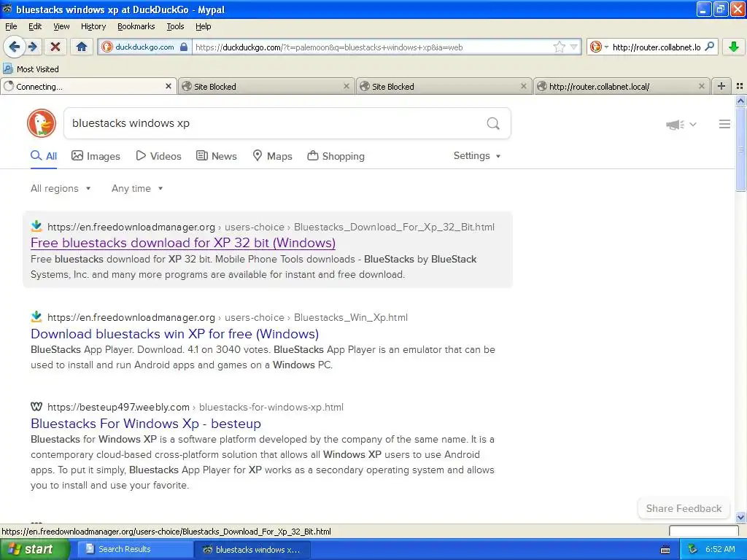Image resolution: width=747 pixels, height=560 pixels.
Task: Click the weebly W favicon icon
Action: pyautogui.click(x=36, y=407)
